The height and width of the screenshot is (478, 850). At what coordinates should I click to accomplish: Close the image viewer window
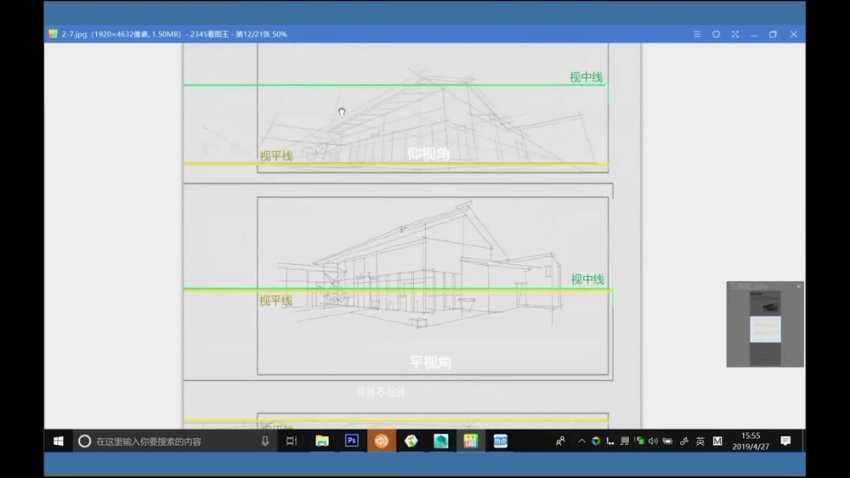click(x=794, y=34)
